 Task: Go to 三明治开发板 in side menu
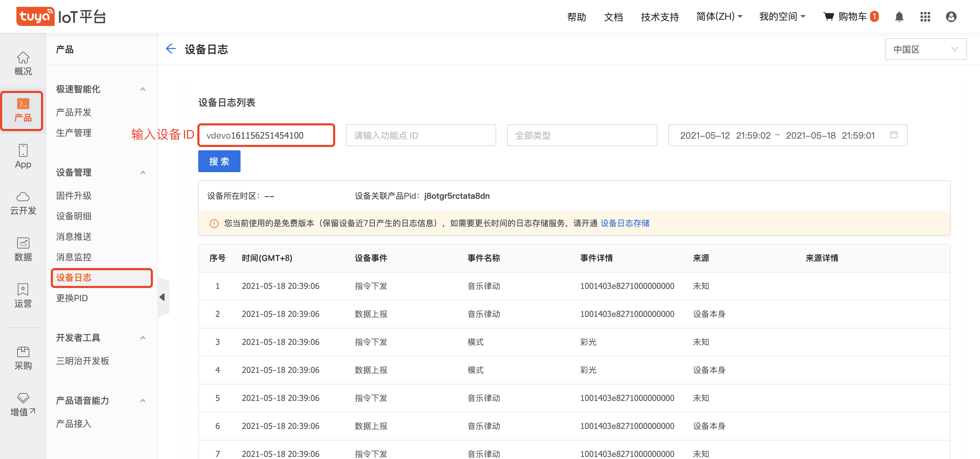tap(83, 361)
